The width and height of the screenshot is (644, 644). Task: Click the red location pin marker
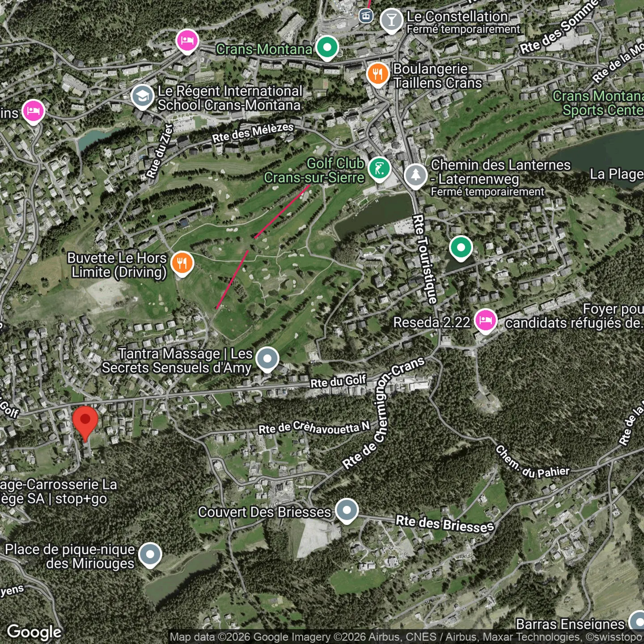point(85,423)
